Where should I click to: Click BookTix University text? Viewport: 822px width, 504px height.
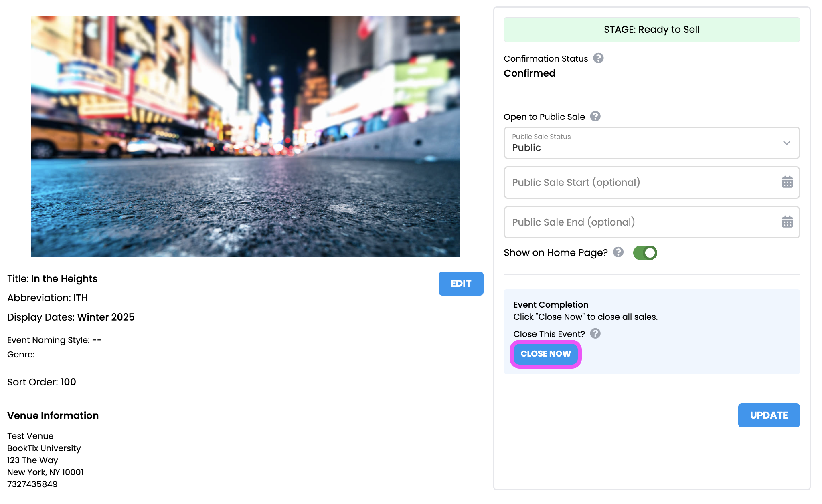[x=44, y=448]
